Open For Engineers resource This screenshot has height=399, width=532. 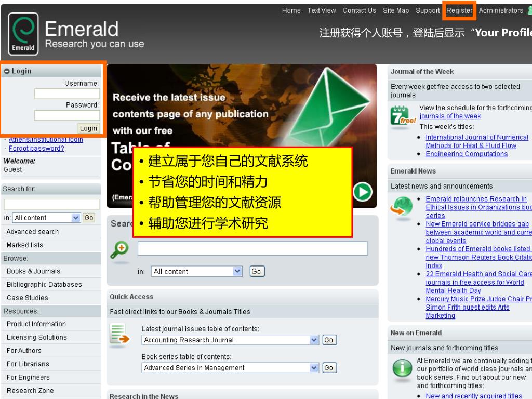pos(28,377)
